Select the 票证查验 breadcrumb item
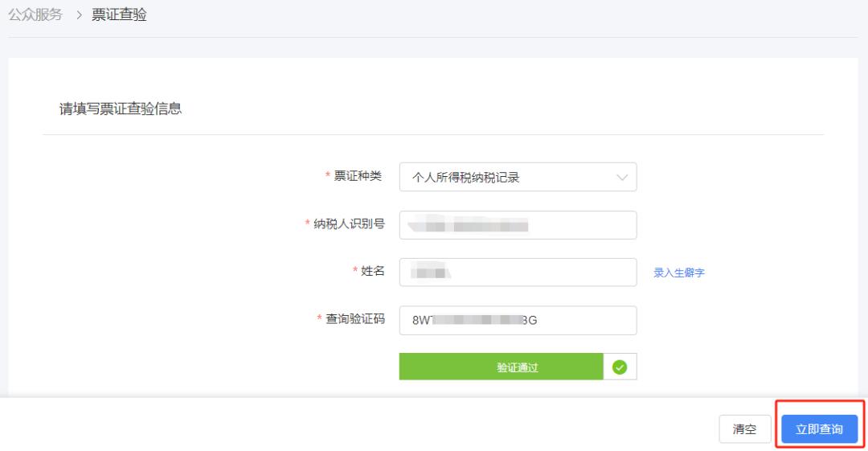The image size is (868, 451). coord(120,16)
